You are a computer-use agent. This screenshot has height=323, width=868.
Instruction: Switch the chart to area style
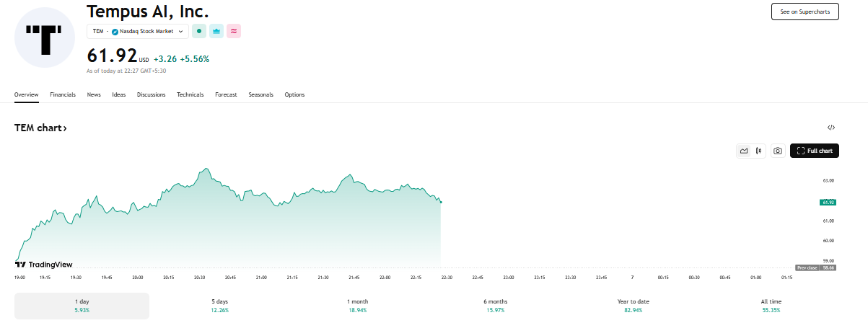[x=744, y=151]
